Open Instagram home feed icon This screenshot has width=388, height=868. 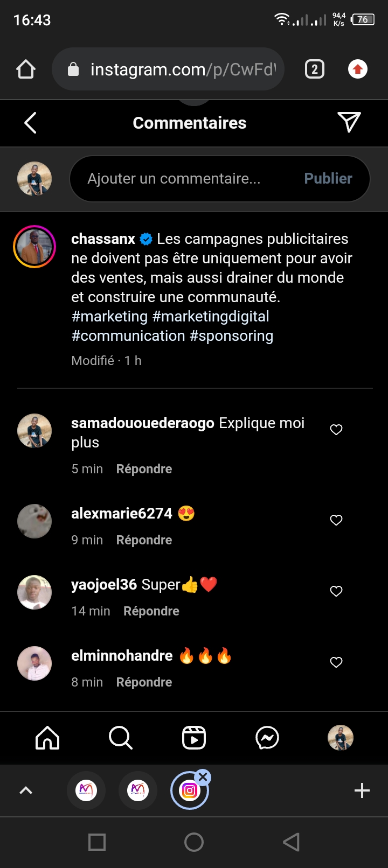tap(47, 738)
